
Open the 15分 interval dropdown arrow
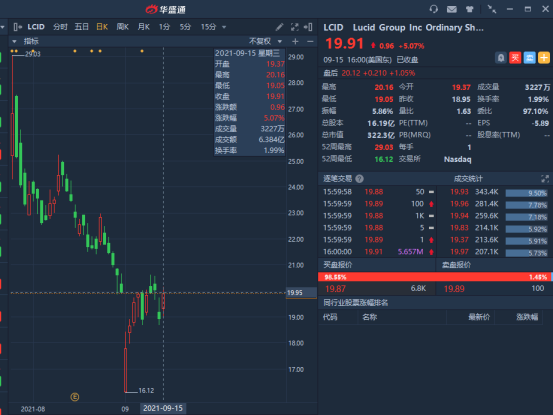(x=224, y=27)
